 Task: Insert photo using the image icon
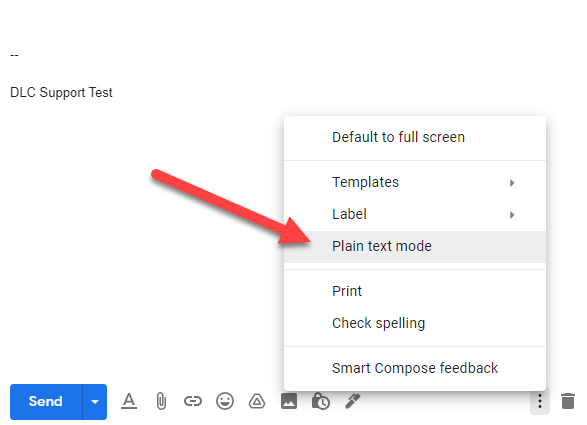pyautogui.click(x=289, y=401)
